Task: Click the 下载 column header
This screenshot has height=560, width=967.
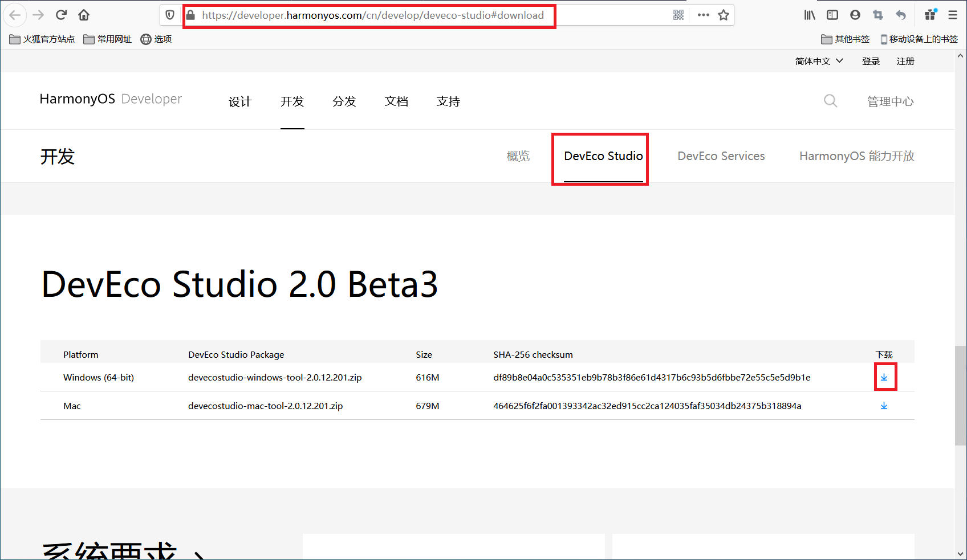Action: [x=884, y=354]
